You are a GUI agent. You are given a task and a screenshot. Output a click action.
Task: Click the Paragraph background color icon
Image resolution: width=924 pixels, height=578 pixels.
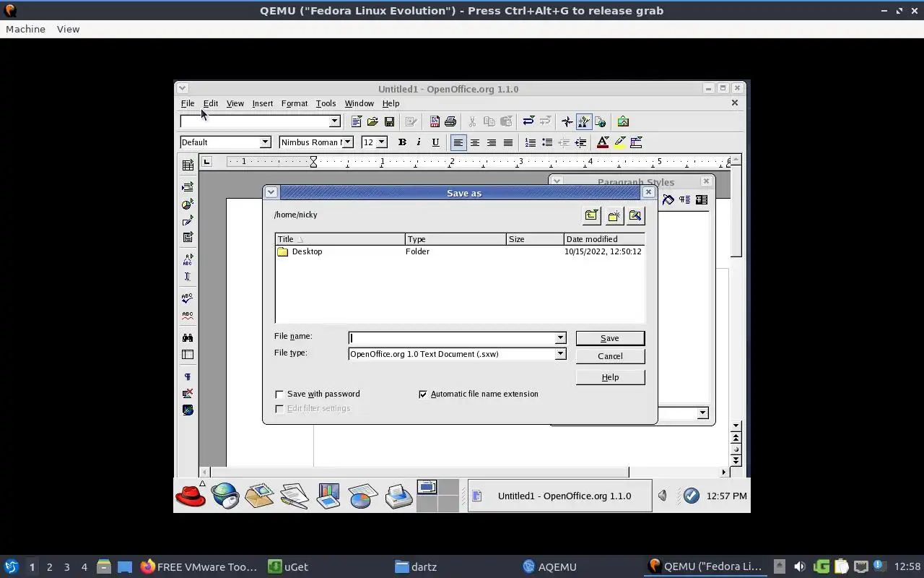[x=636, y=142]
